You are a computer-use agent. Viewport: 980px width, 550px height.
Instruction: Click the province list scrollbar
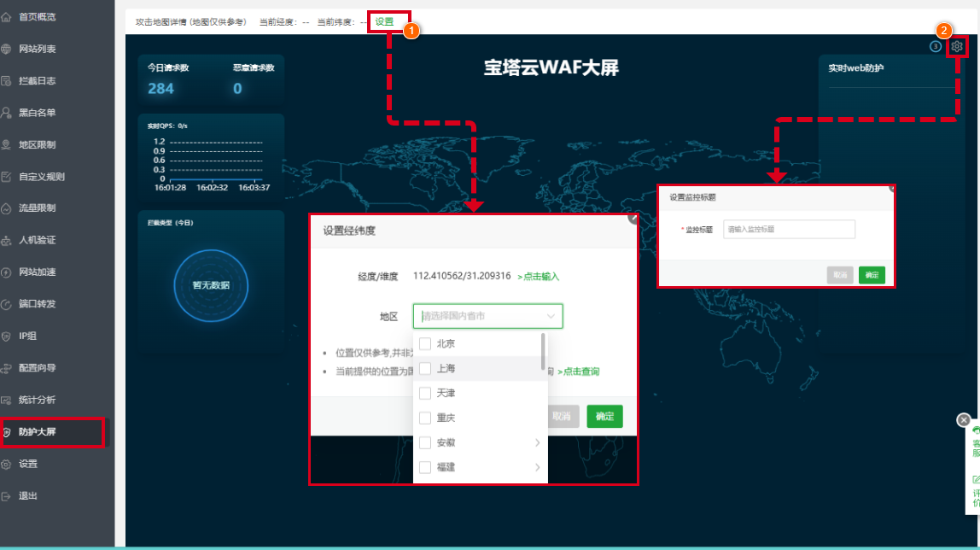543,351
